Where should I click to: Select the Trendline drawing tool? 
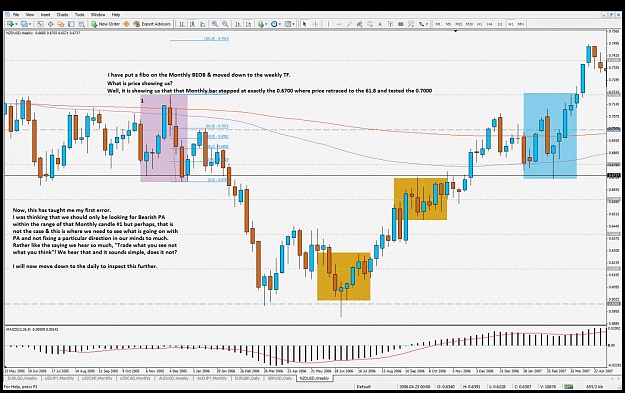(349, 24)
